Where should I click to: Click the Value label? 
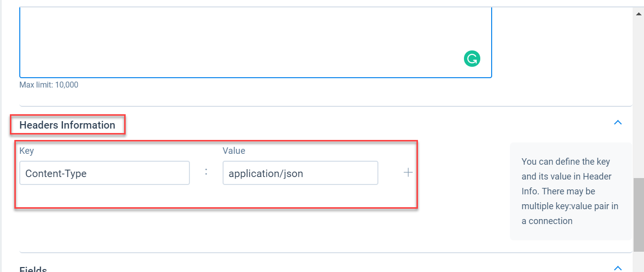[x=234, y=150]
